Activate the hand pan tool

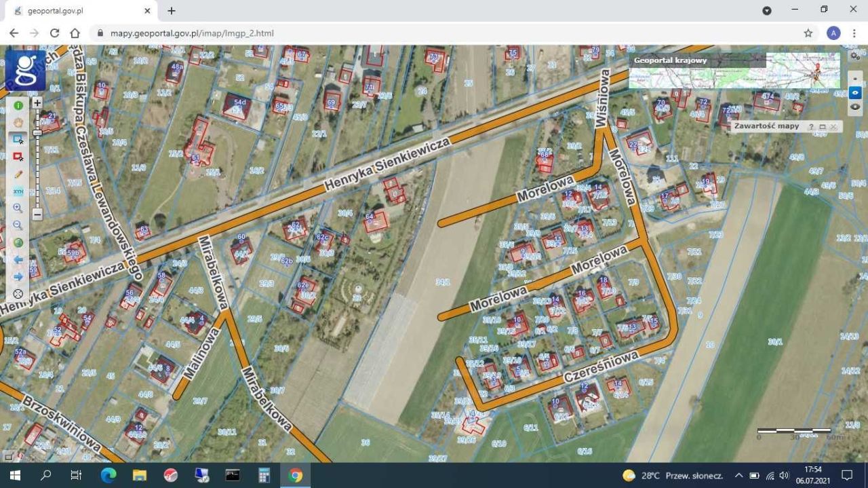(x=18, y=122)
